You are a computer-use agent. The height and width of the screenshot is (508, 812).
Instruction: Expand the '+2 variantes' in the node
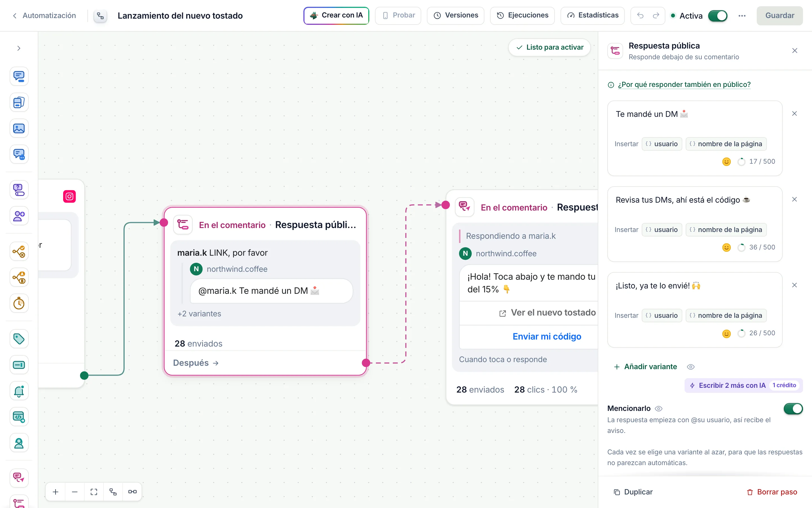tap(199, 314)
